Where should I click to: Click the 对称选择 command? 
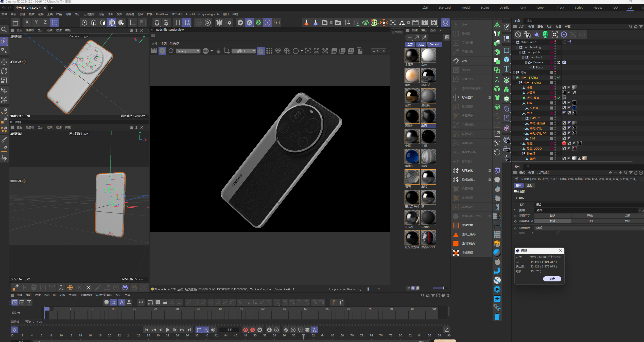(468, 97)
